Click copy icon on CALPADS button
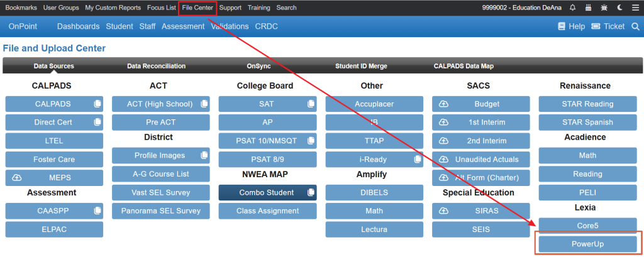644x257 pixels. coord(97,104)
